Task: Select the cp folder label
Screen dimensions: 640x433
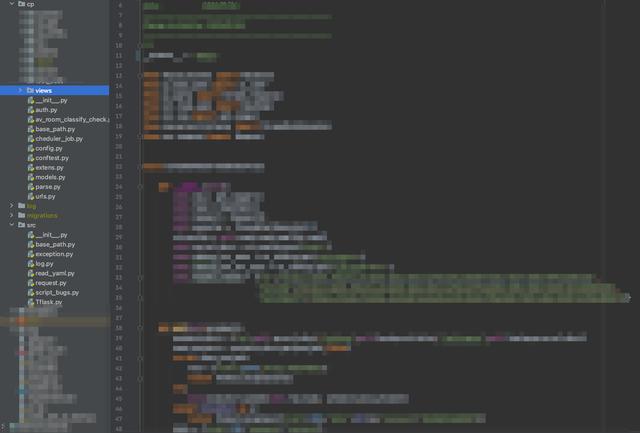Action: pyautogui.click(x=30, y=4)
